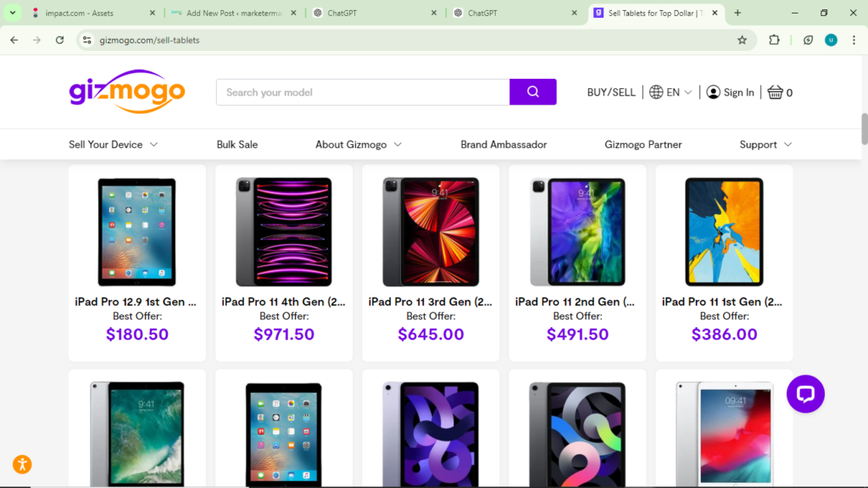868x488 pixels.
Task: Open the shopping cart basket icon
Action: tap(775, 92)
